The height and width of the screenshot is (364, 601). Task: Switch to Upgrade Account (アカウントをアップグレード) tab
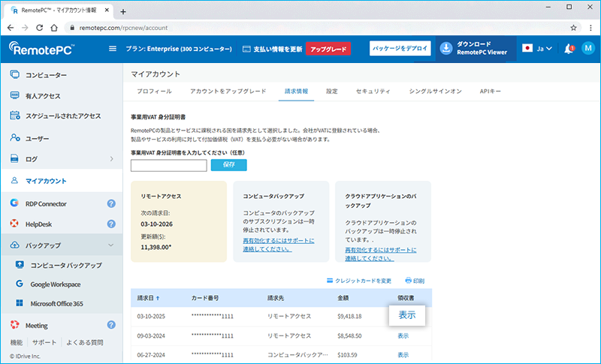(x=228, y=91)
